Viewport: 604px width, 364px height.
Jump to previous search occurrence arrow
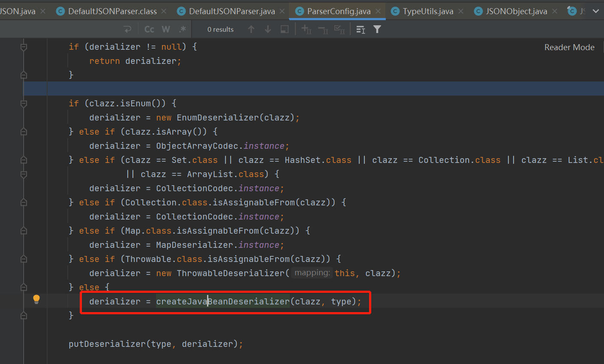tap(251, 29)
